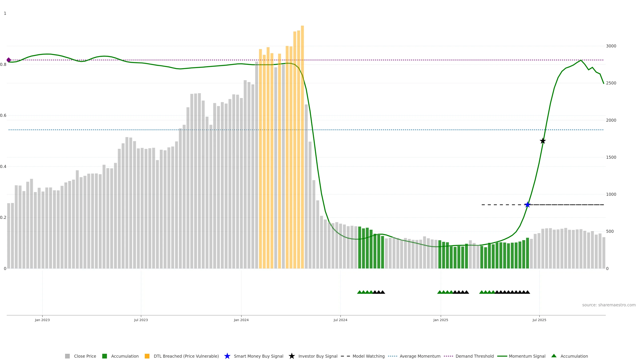
Task: Click the orange DTL Breached legend square
Action: pyautogui.click(x=147, y=356)
